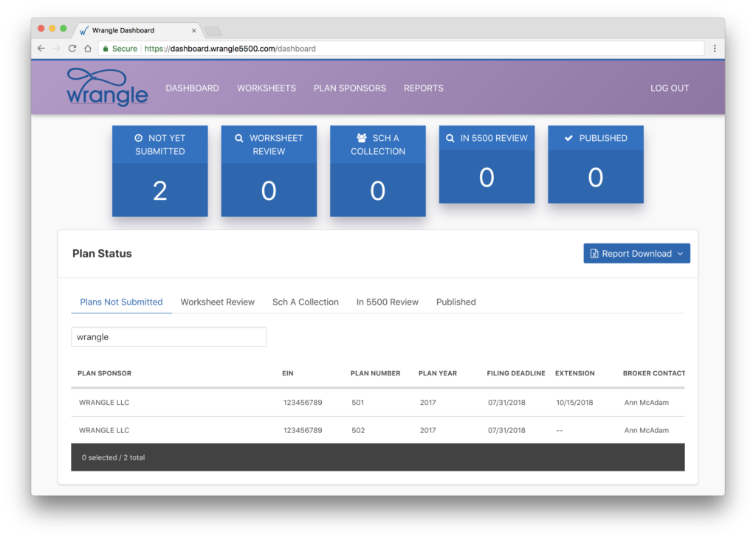Image resolution: width=756 pixels, height=540 pixels.
Task: Open the browser overflow menu
Action: coord(715,47)
